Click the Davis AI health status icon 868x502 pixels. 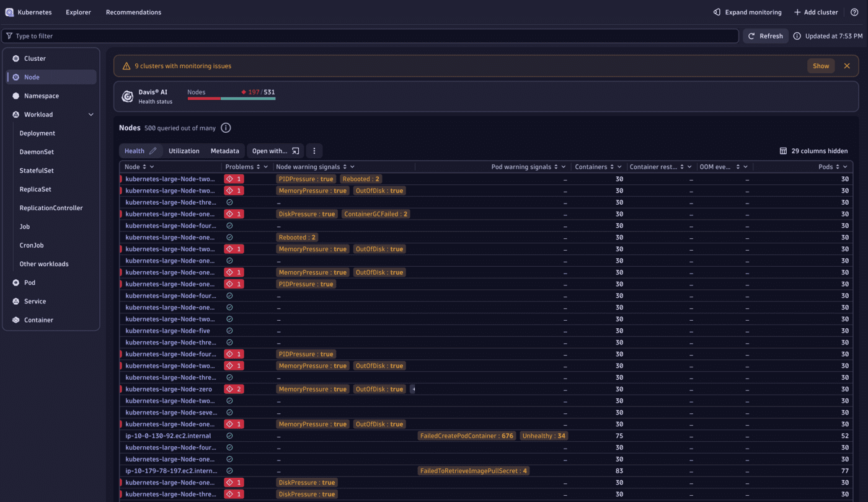(x=128, y=96)
